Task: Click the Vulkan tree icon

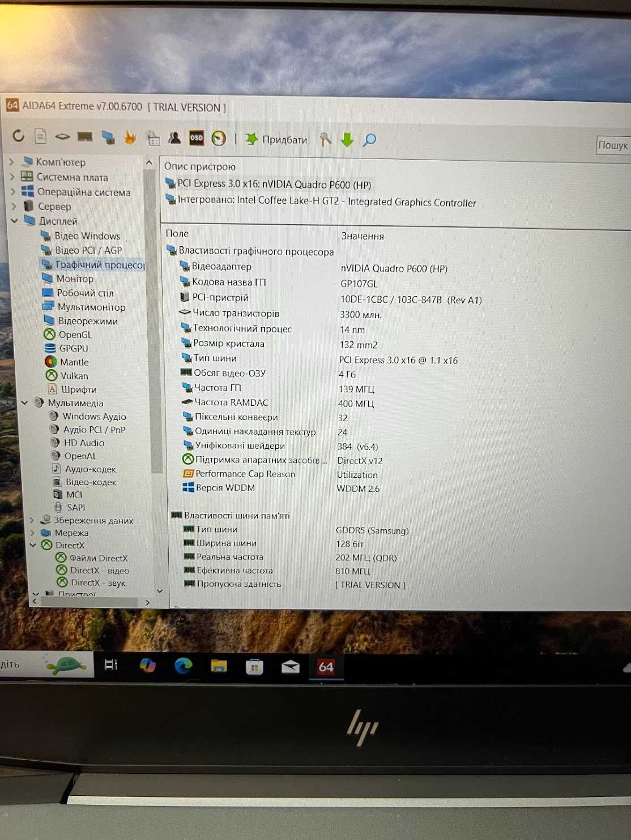Action: click(x=52, y=375)
